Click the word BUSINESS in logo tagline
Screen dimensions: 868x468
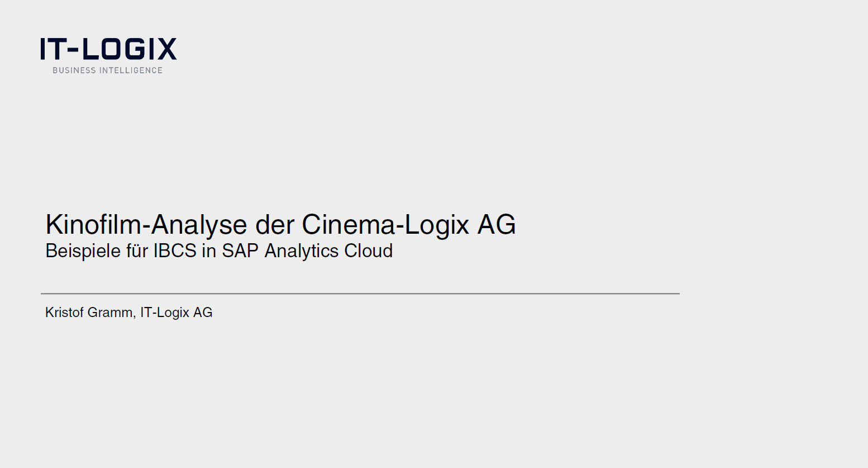coord(74,70)
